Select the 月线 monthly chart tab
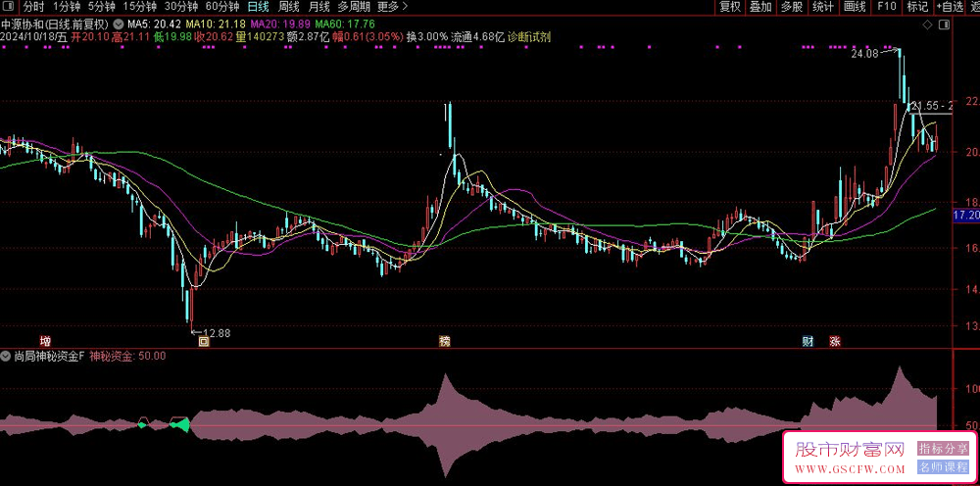Viewport: 980px width, 486px height. pyautogui.click(x=319, y=7)
